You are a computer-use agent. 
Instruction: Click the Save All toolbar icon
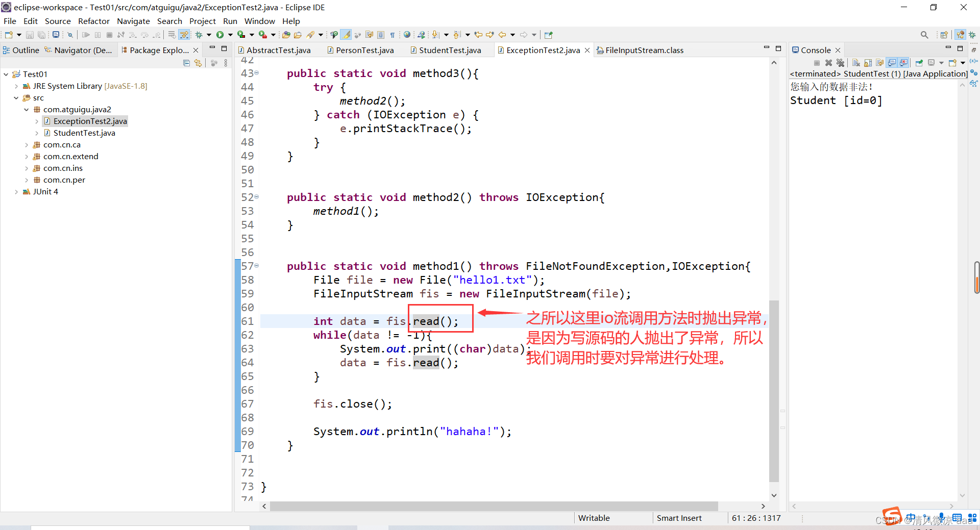click(41, 35)
